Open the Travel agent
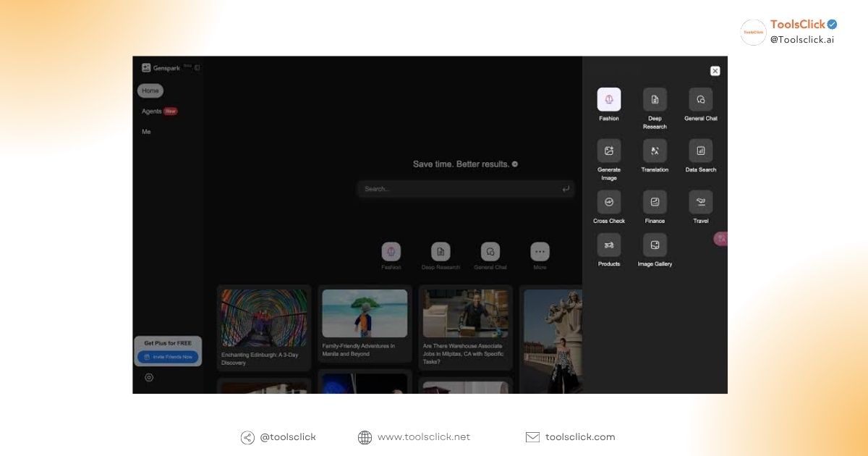The image size is (868, 456). [x=700, y=202]
